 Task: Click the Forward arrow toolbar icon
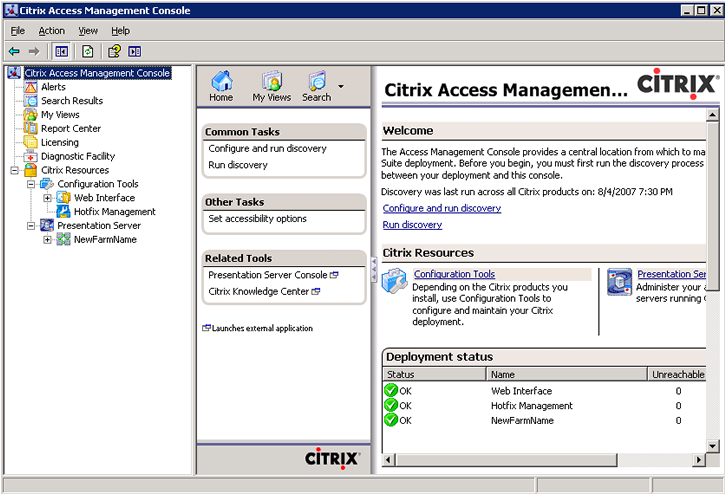(x=34, y=51)
